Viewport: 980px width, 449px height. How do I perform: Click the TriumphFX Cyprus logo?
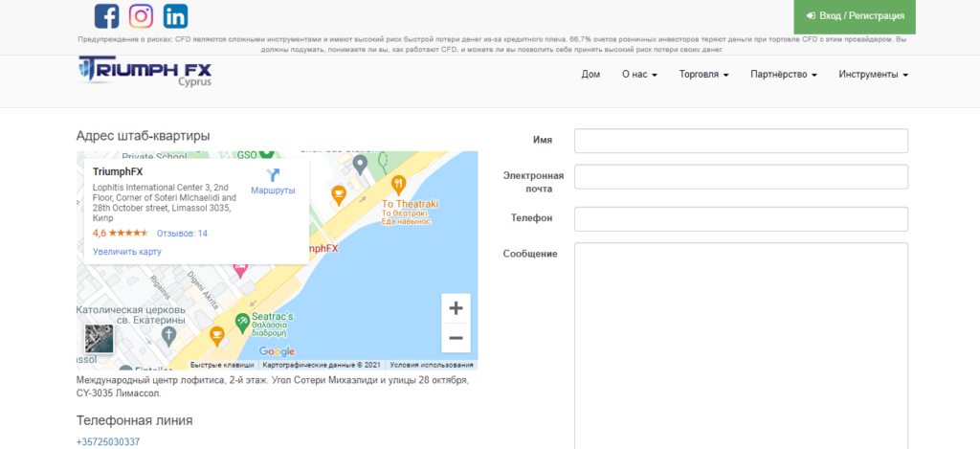click(145, 72)
